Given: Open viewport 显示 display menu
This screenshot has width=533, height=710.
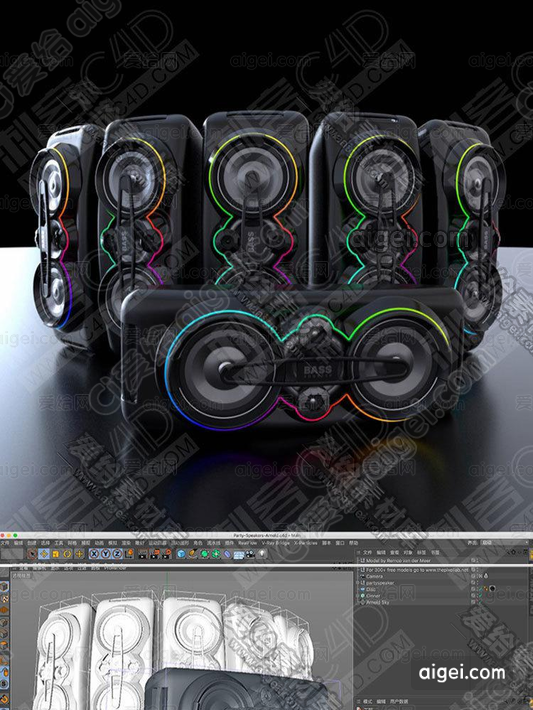Looking at the screenshot, I should click(x=55, y=568).
